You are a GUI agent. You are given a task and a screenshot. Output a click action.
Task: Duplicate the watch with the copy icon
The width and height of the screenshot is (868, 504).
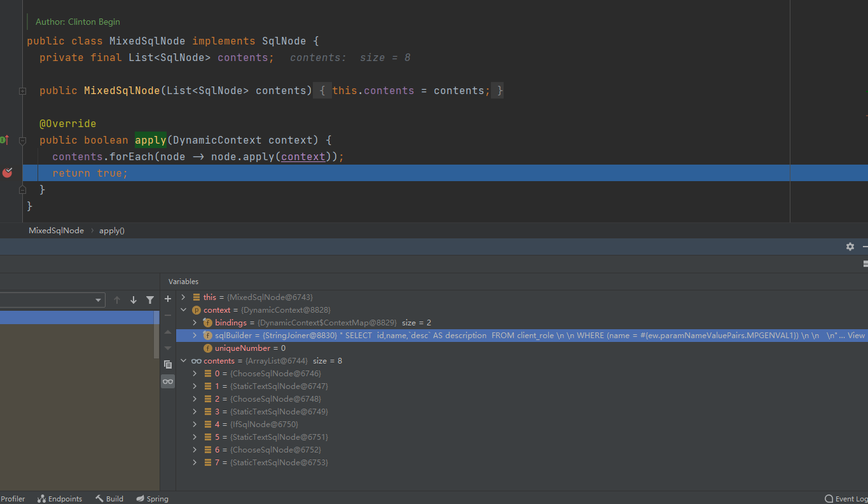168,365
